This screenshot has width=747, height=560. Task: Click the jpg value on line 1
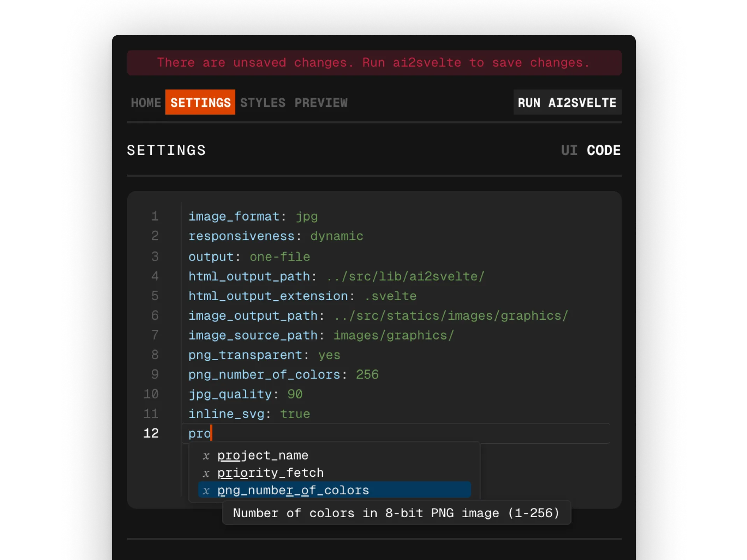[307, 217]
